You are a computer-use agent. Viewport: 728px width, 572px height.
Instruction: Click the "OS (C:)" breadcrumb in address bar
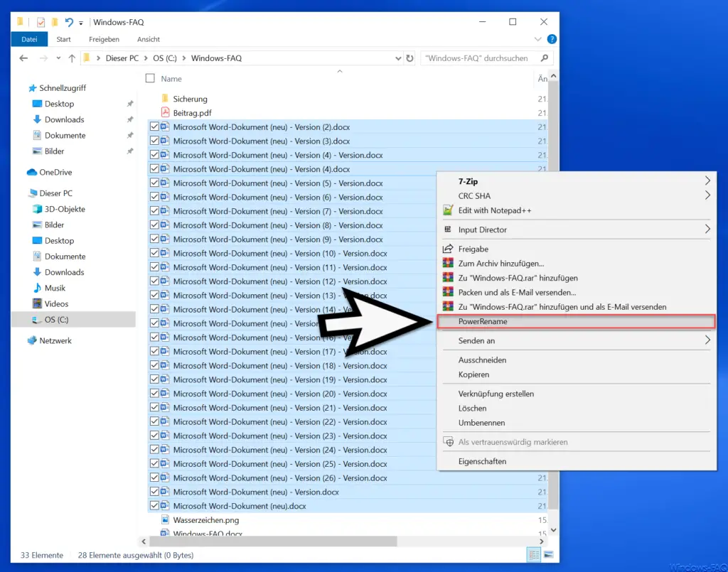(x=165, y=58)
